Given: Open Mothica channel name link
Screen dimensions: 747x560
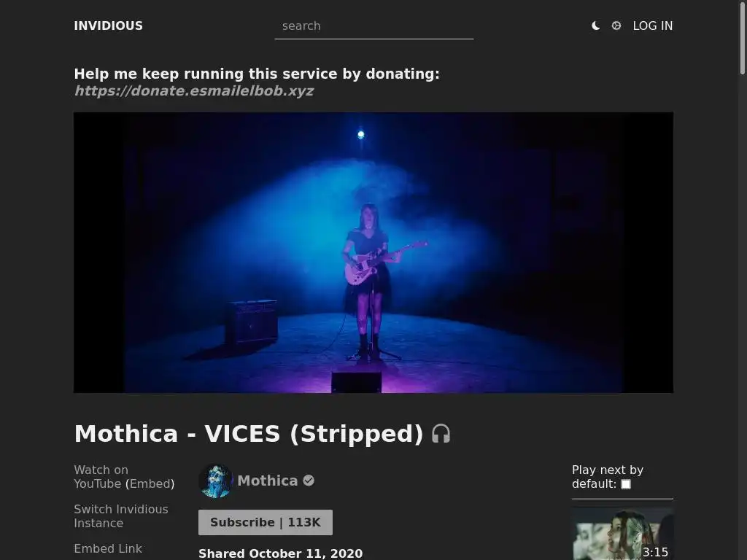Looking at the screenshot, I should point(267,481).
